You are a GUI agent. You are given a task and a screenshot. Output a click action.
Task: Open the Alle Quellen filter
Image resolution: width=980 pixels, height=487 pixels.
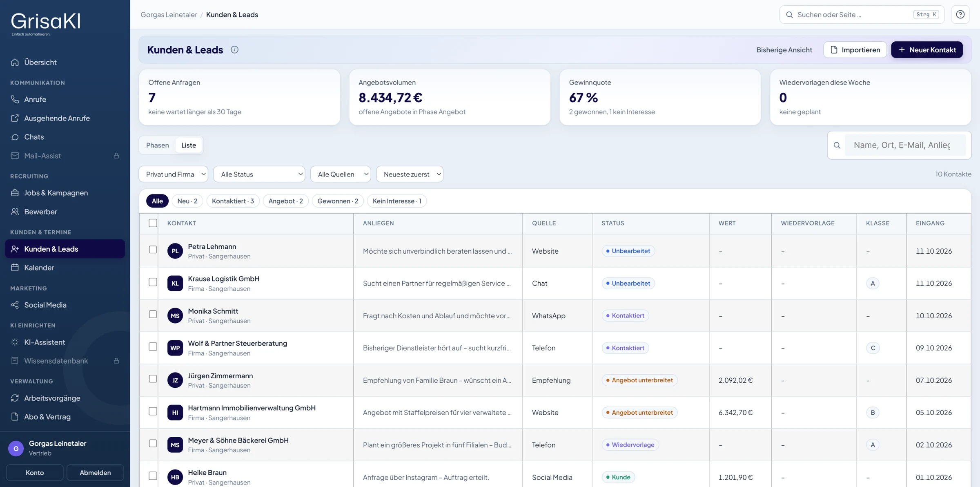pos(341,174)
